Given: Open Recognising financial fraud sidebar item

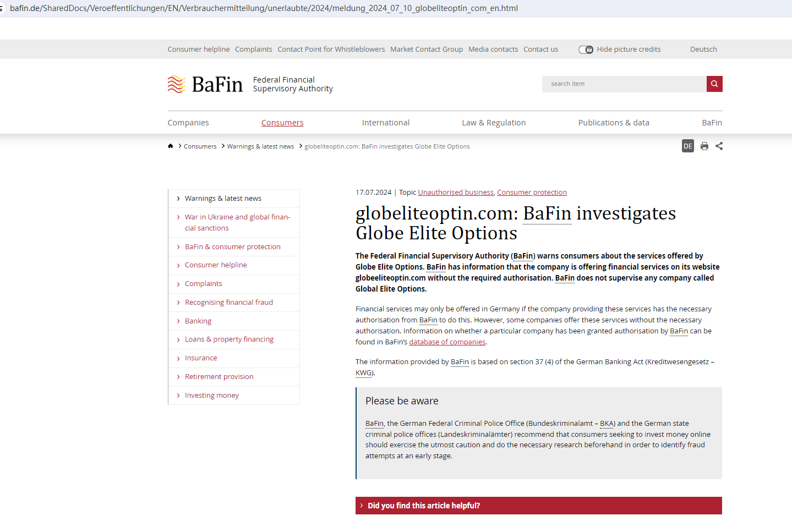Looking at the screenshot, I should click(x=234, y=303).
